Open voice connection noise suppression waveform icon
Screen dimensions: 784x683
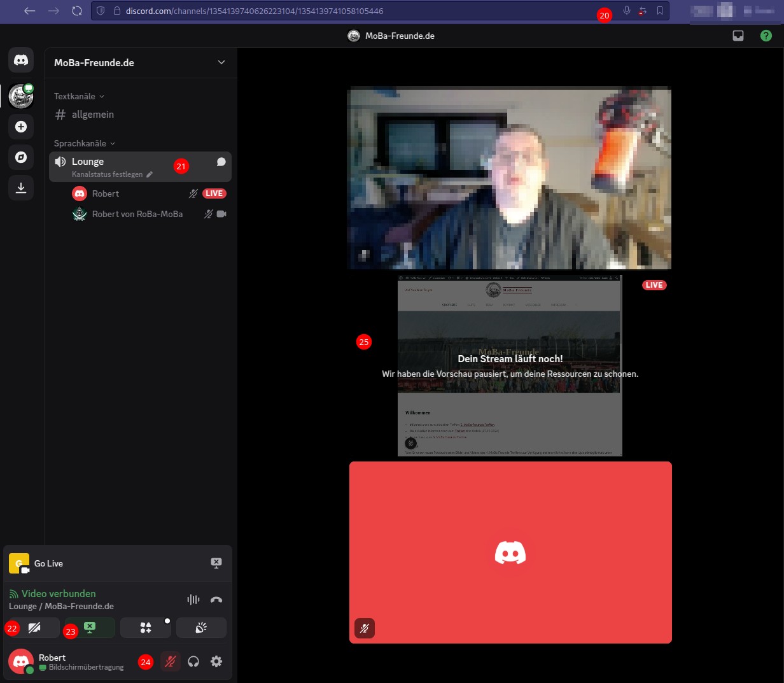[193, 600]
